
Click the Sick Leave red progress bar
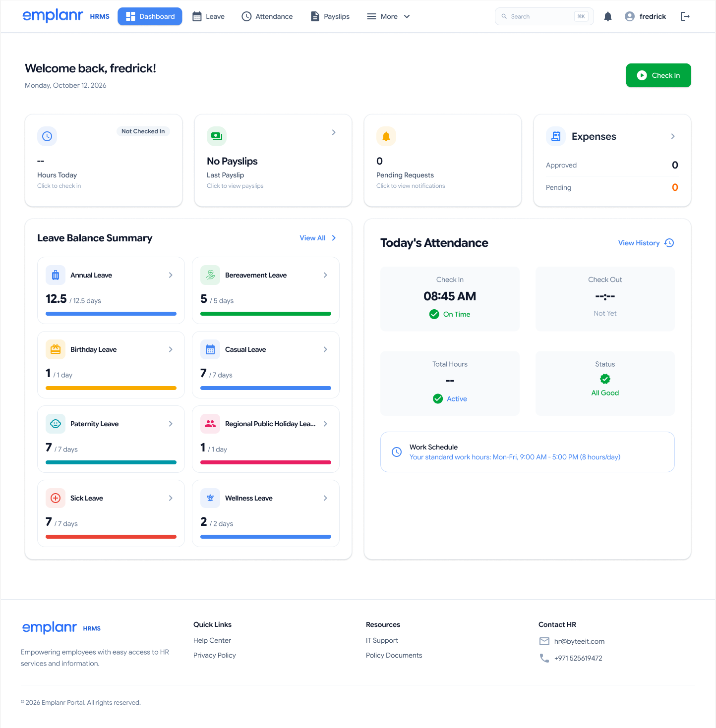pos(111,537)
